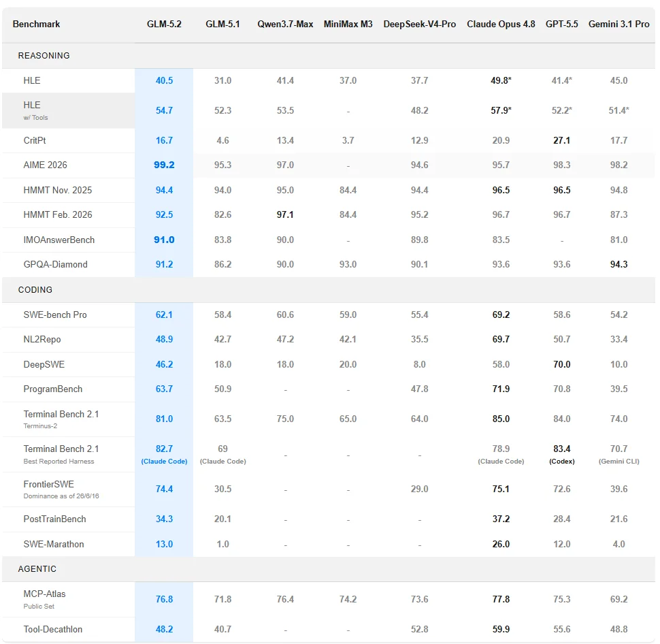Click the IMOAnswerBench row label

[x=59, y=240]
